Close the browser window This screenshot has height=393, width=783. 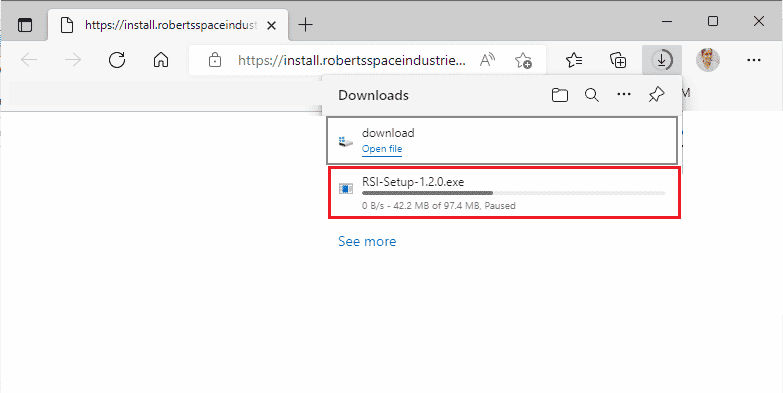(x=759, y=21)
